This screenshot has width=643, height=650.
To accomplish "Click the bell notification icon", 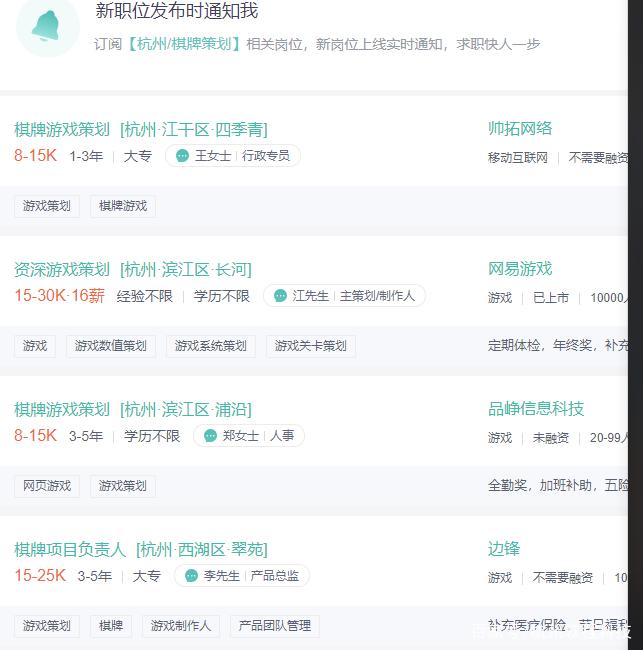I will [x=46, y=27].
